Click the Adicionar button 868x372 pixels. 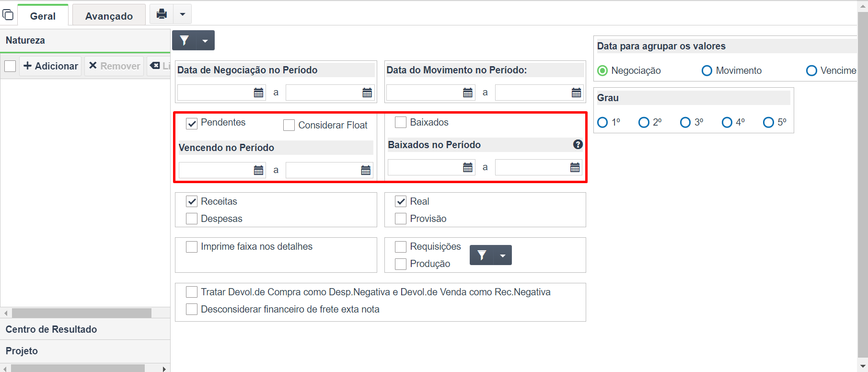(x=51, y=66)
